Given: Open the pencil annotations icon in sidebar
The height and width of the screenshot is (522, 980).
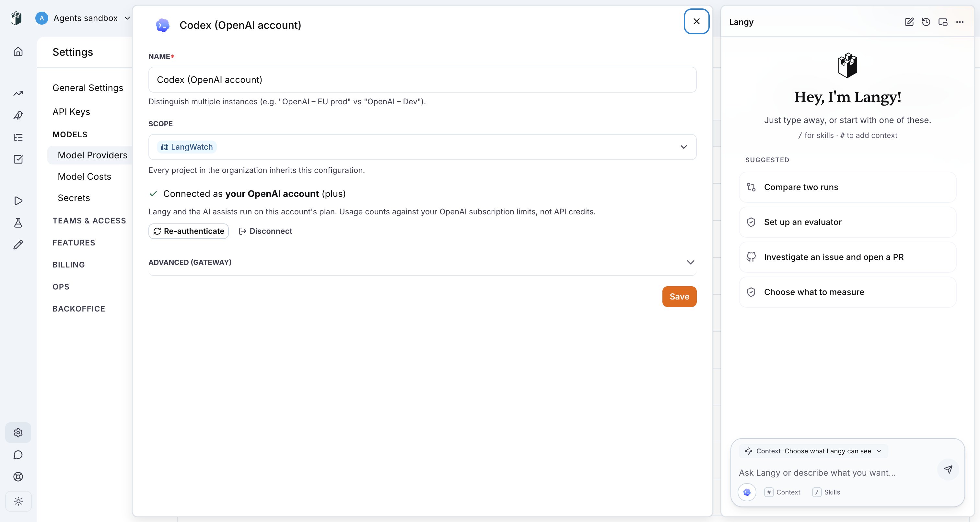Looking at the screenshot, I should click(x=18, y=245).
